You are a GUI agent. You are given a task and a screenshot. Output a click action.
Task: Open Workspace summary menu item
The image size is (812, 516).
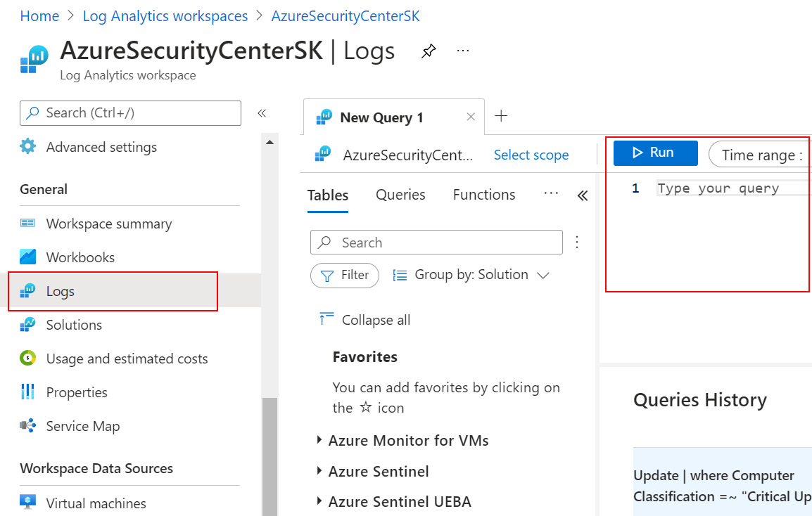pyautogui.click(x=109, y=224)
